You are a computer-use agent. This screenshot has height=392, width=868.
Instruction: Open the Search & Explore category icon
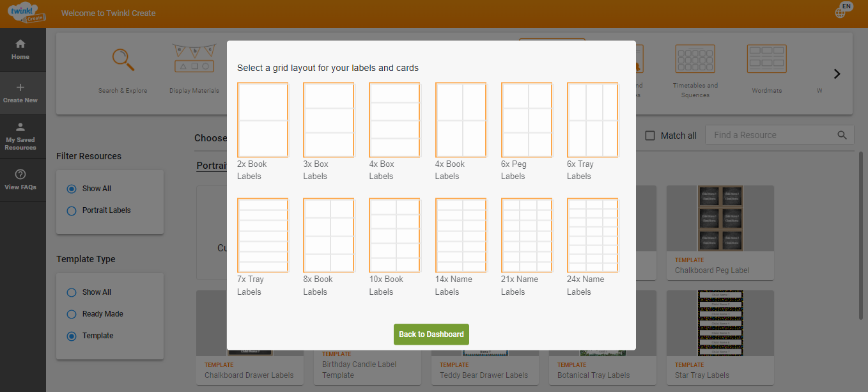[123, 60]
